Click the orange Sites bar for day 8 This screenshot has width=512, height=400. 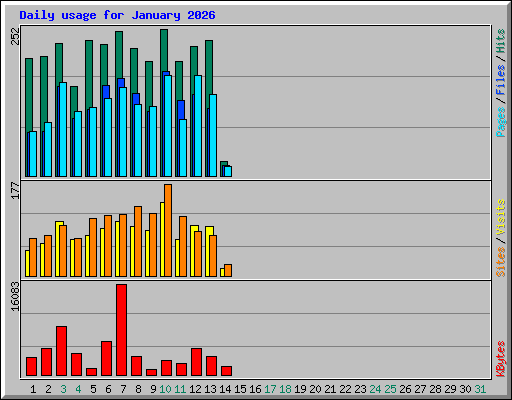pyautogui.click(x=138, y=241)
